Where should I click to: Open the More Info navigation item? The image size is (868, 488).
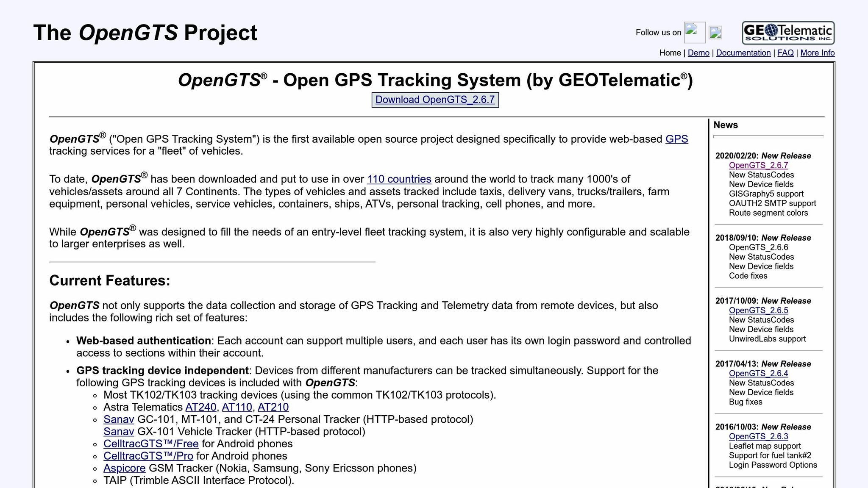[818, 53]
